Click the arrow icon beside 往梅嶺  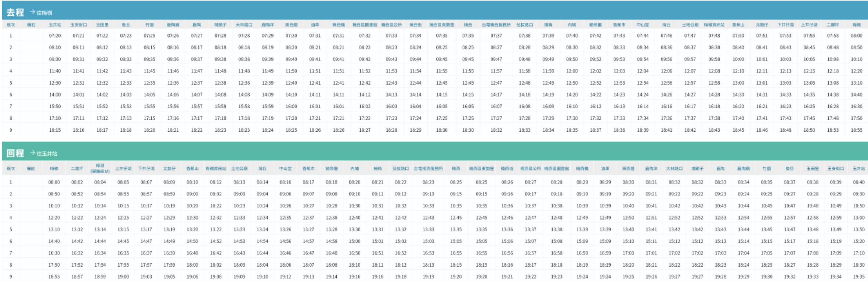point(32,12)
